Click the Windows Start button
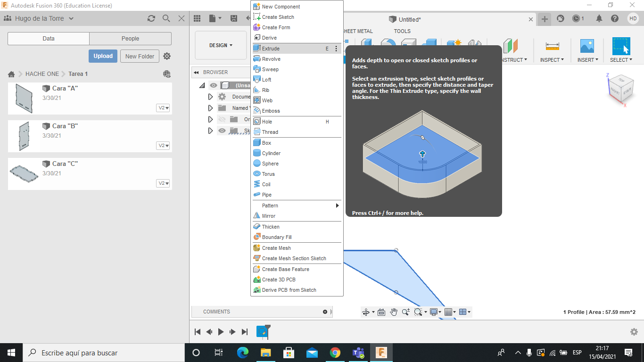 click(11, 353)
